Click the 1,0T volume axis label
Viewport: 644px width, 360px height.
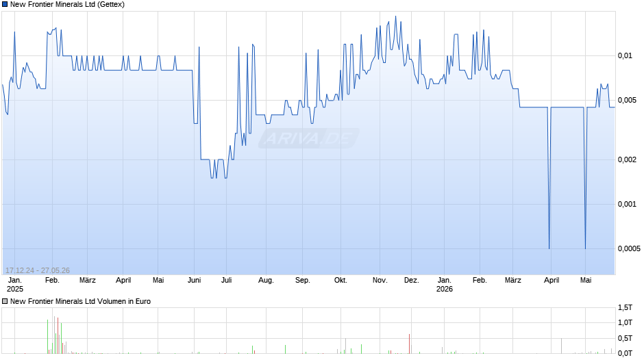pos(625,322)
